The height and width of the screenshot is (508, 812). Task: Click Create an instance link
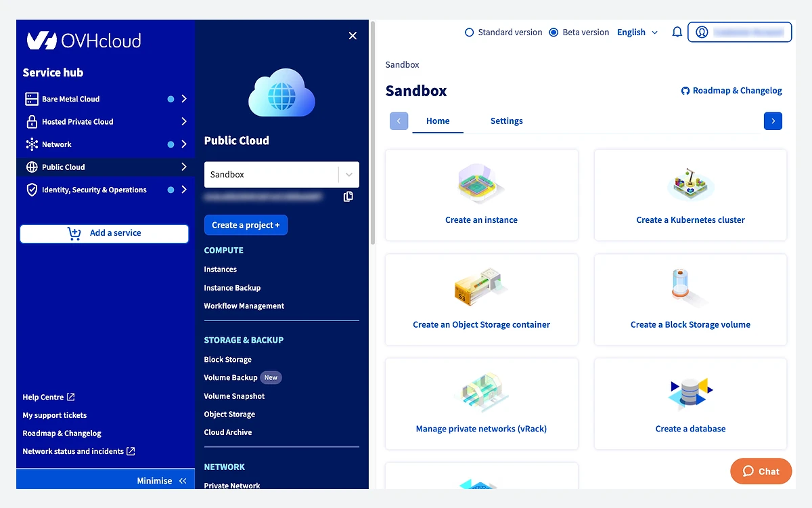coord(481,220)
